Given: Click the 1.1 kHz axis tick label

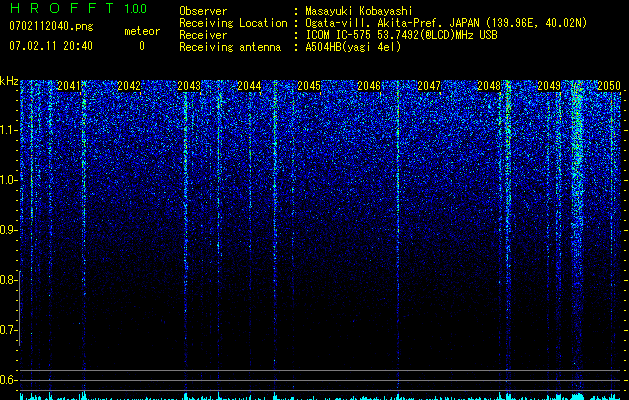Looking at the screenshot, I should 8,130.
